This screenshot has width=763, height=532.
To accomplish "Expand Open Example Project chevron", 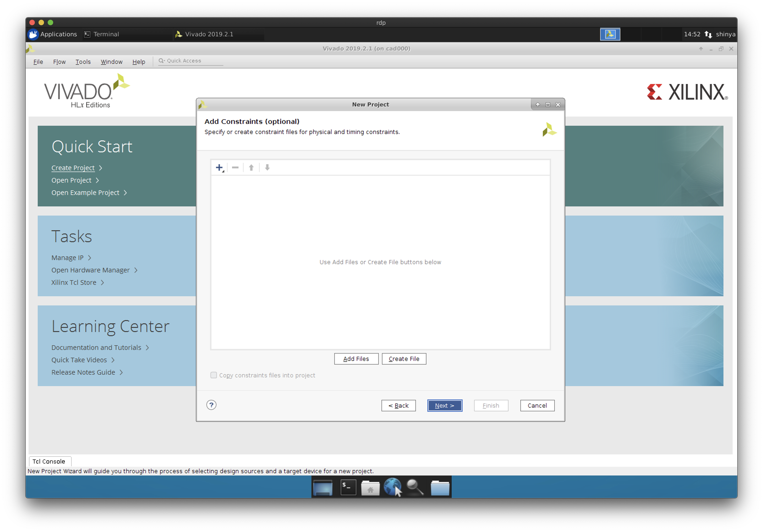I will click(x=125, y=193).
